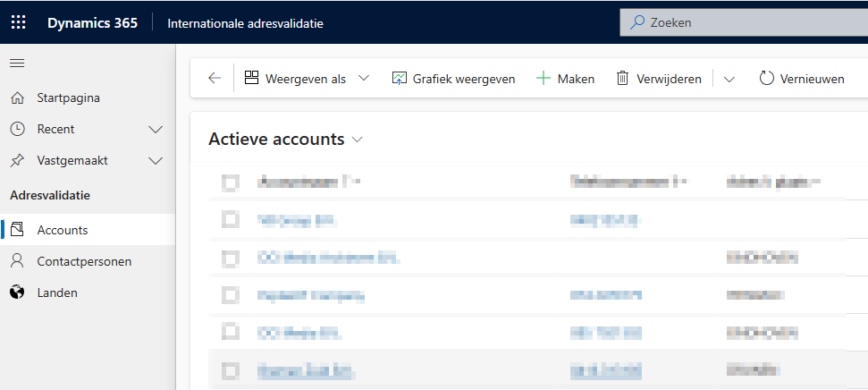
Task: Click the Verwijderen trash icon
Action: (622, 79)
